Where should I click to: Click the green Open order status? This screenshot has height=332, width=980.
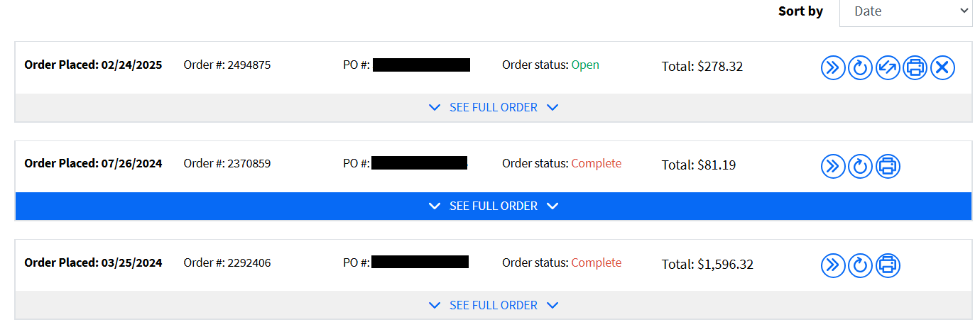(585, 65)
